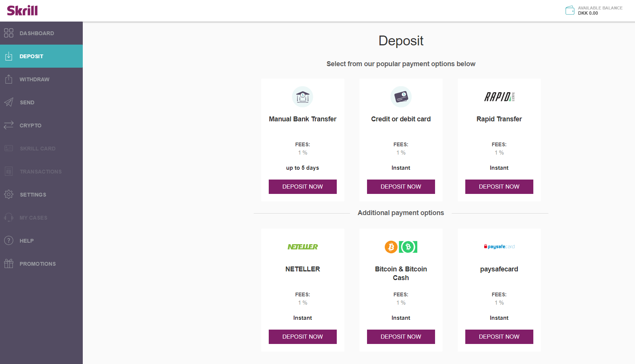The width and height of the screenshot is (635, 364).
Task: Open the Promotions gift icon
Action: [9, 263]
